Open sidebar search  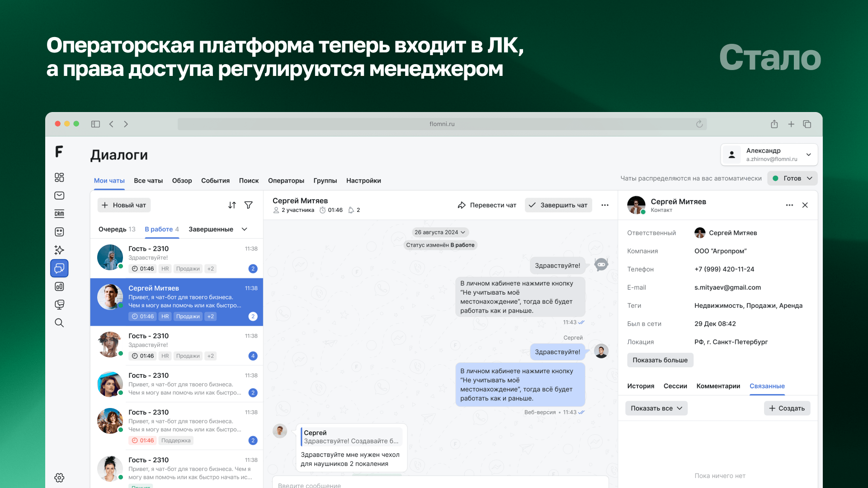[59, 322]
